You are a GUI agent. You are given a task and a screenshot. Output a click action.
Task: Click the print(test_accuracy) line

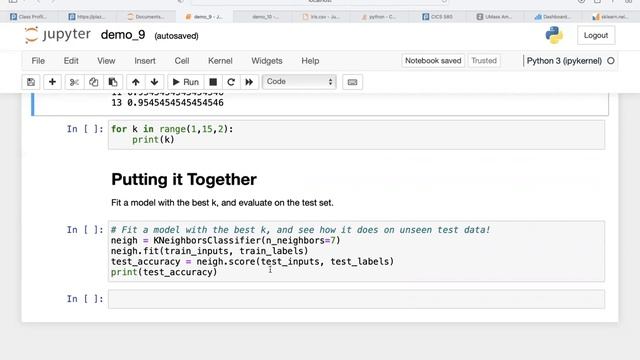point(164,272)
